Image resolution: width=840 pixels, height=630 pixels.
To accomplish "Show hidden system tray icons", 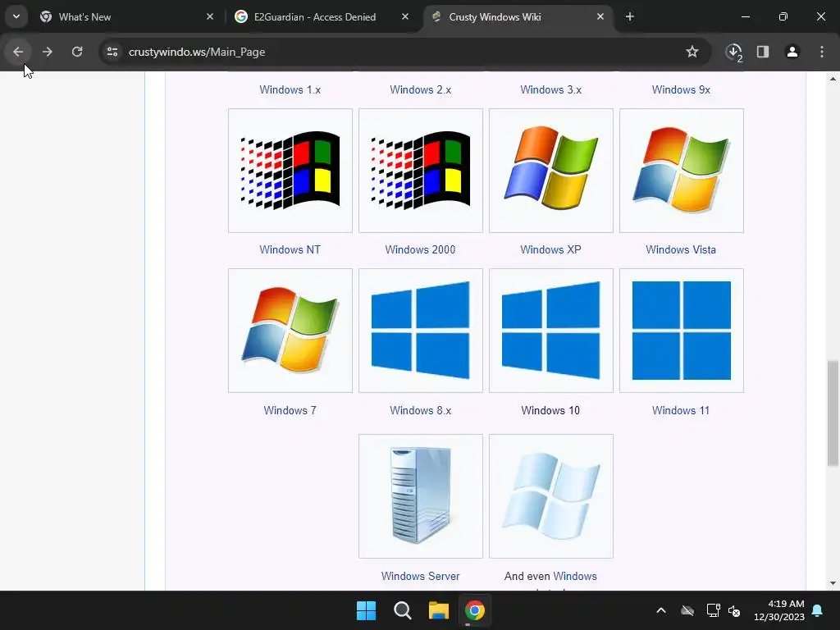I will pyautogui.click(x=661, y=610).
